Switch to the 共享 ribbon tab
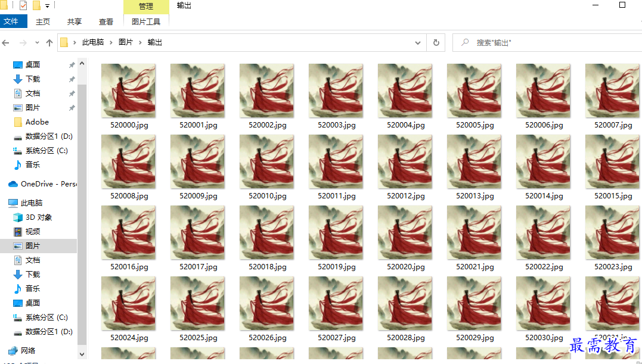Screen dimensions: 642x364 click(75, 21)
